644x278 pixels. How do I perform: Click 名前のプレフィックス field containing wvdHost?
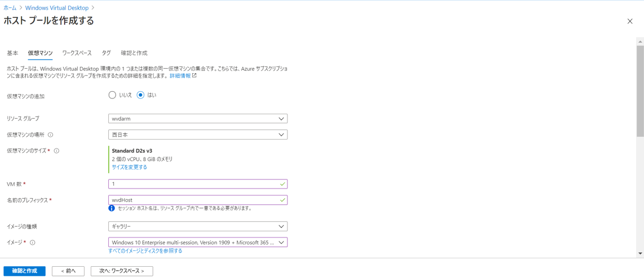click(198, 200)
